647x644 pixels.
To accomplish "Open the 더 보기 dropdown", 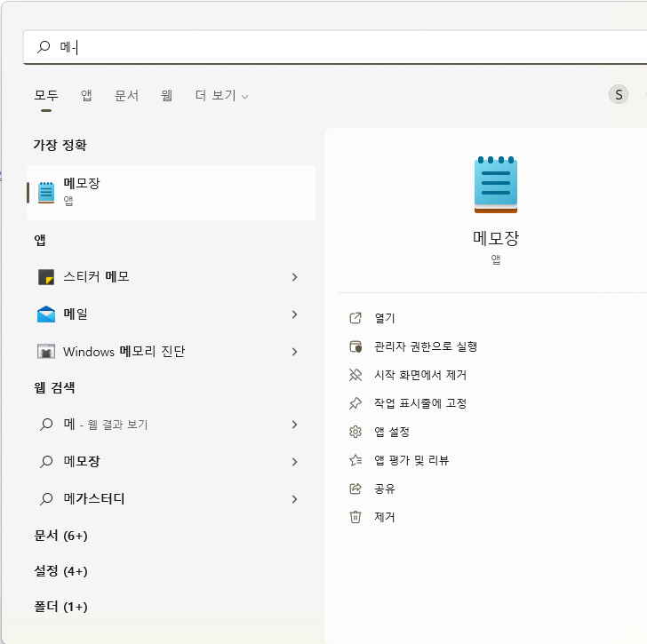I will 221,96.
